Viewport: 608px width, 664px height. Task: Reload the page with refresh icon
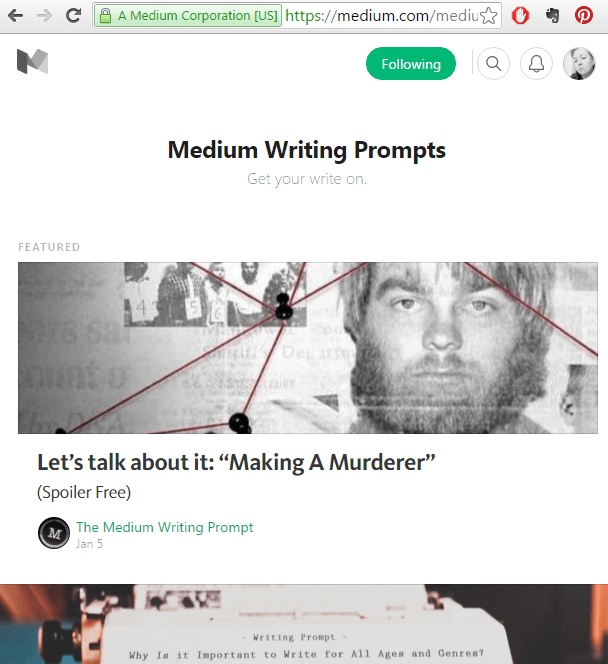tap(74, 16)
